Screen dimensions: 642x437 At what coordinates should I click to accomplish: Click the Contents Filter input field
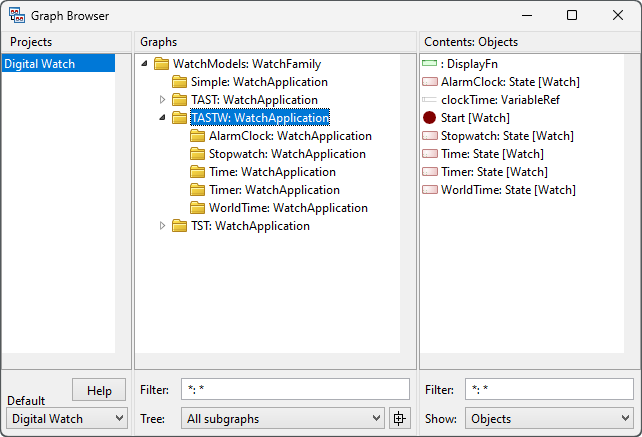(548, 389)
